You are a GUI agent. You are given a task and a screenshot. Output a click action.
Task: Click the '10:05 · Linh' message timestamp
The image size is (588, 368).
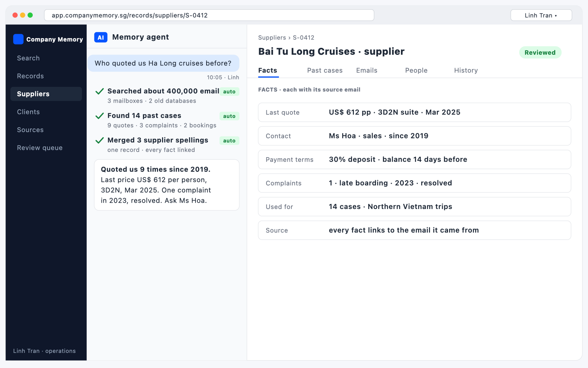tap(223, 77)
